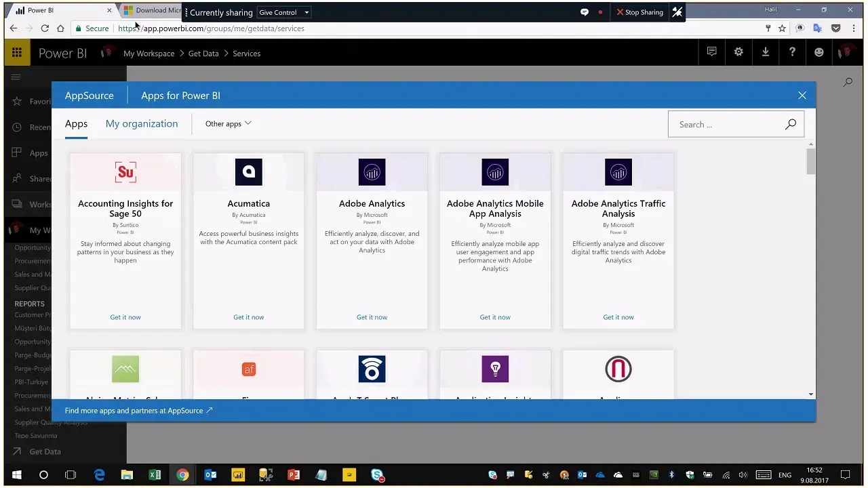Click the AppSource heading link
The width and height of the screenshot is (868, 488).
pyautogui.click(x=90, y=96)
